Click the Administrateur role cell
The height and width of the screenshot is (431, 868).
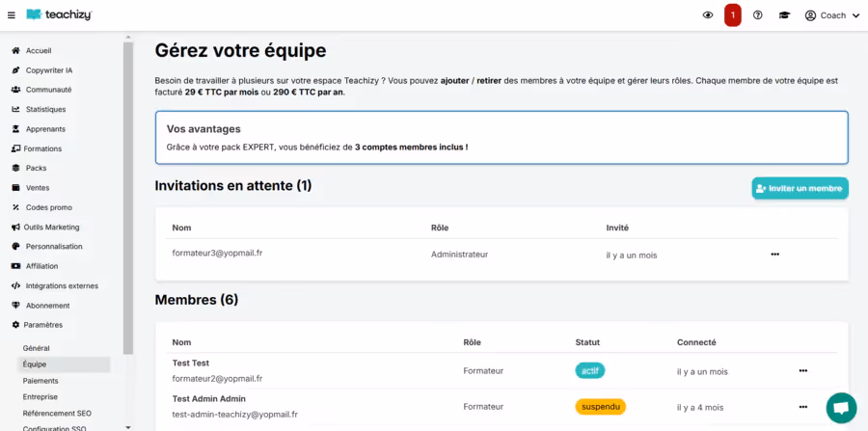pos(459,255)
